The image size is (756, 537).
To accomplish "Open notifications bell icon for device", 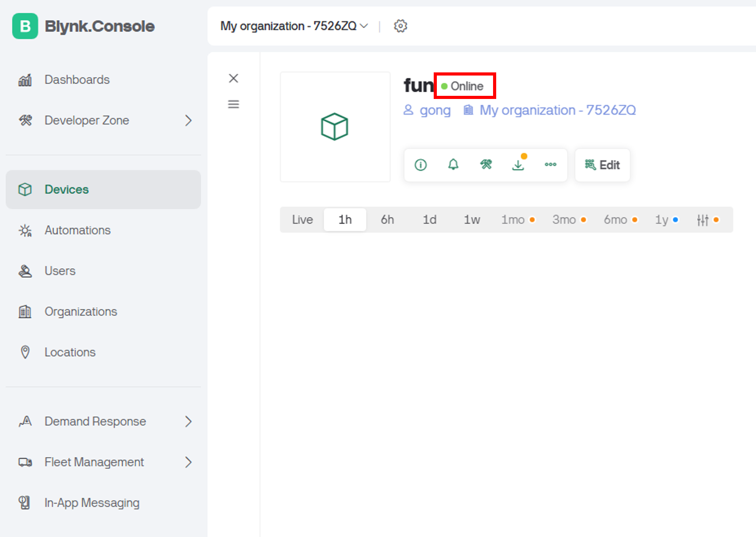I will coord(453,165).
